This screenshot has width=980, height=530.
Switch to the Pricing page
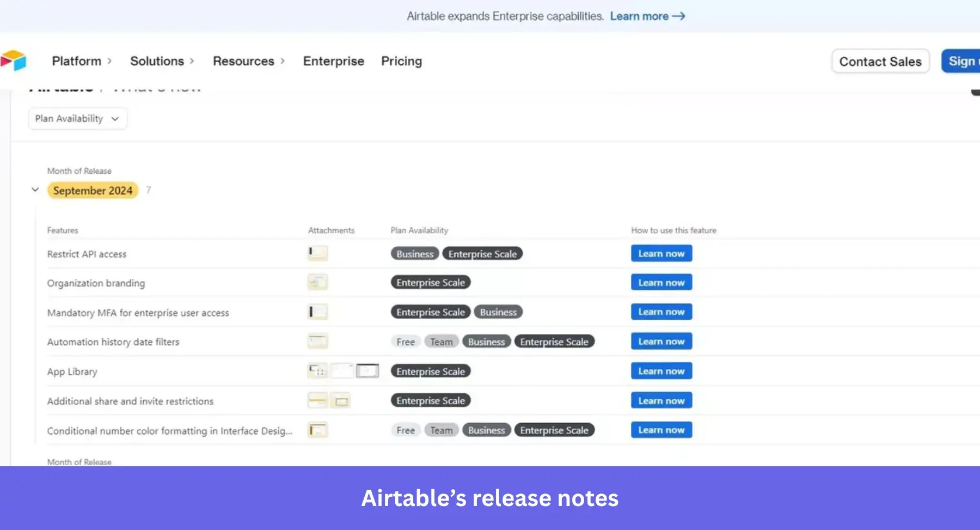(401, 61)
